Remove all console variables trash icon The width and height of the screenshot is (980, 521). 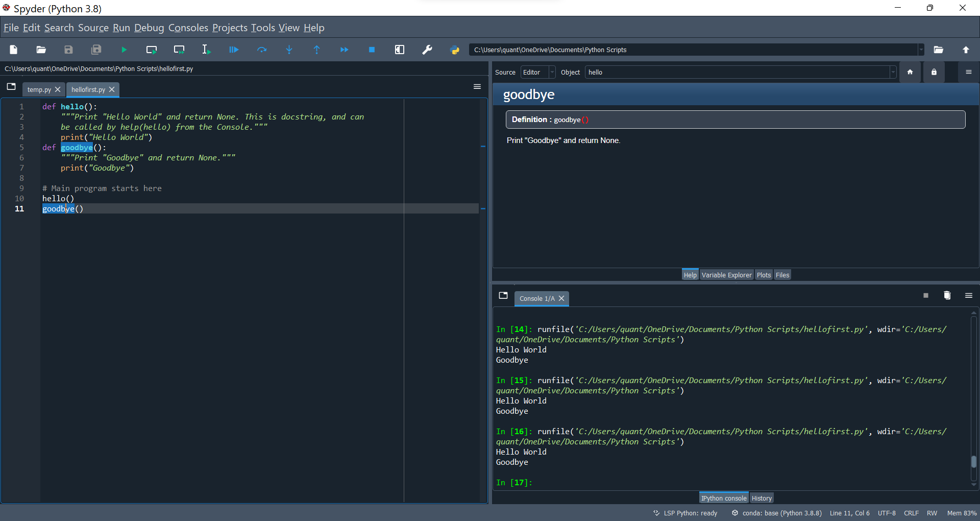click(947, 295)
